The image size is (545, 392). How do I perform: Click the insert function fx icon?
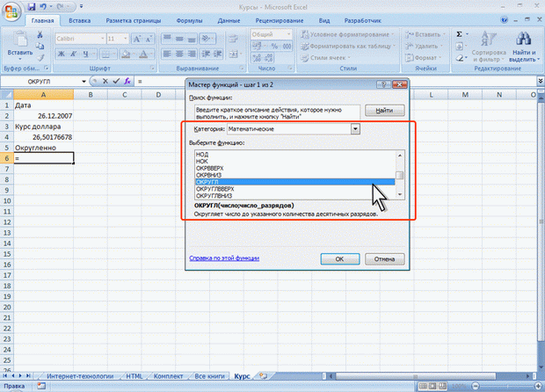point(127,81)
